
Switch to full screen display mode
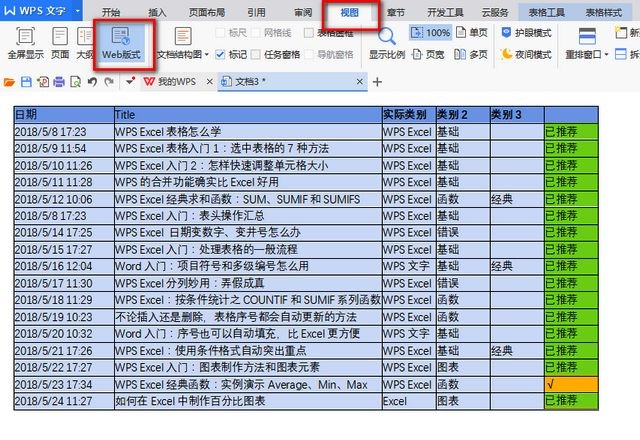click(25, 42)
